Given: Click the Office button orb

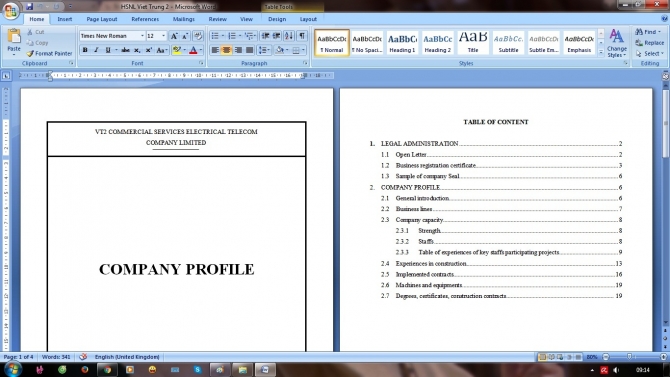Looking at the screenshot, I should (x=10, y=10).
